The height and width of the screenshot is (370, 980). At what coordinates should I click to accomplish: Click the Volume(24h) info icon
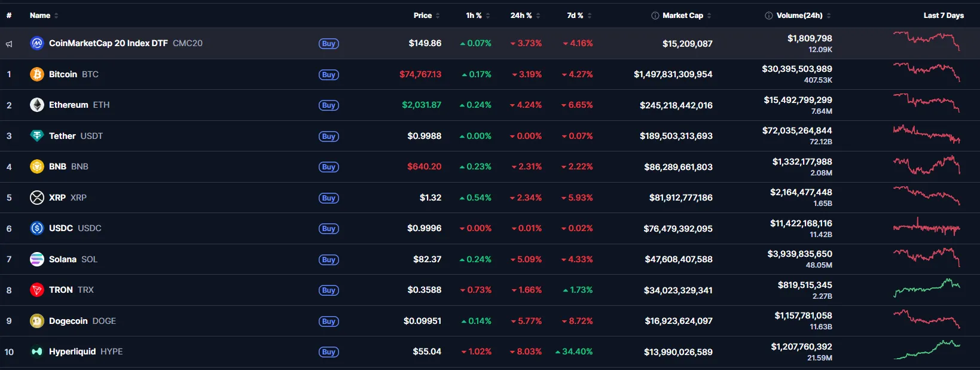[769, 16]
